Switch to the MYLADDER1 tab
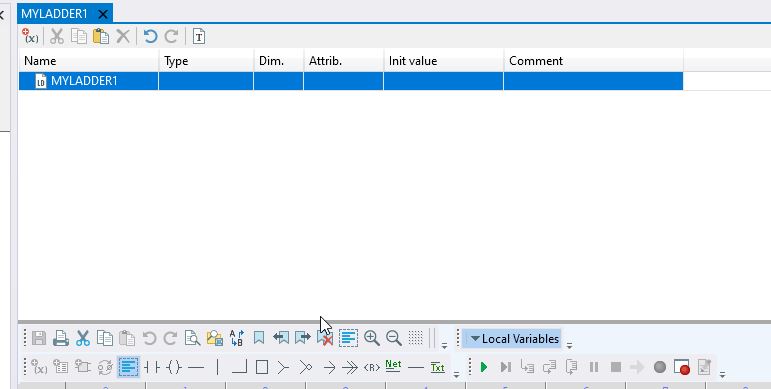Image resolution: width=771 pixels, height=389 pixels. [54, 14]
